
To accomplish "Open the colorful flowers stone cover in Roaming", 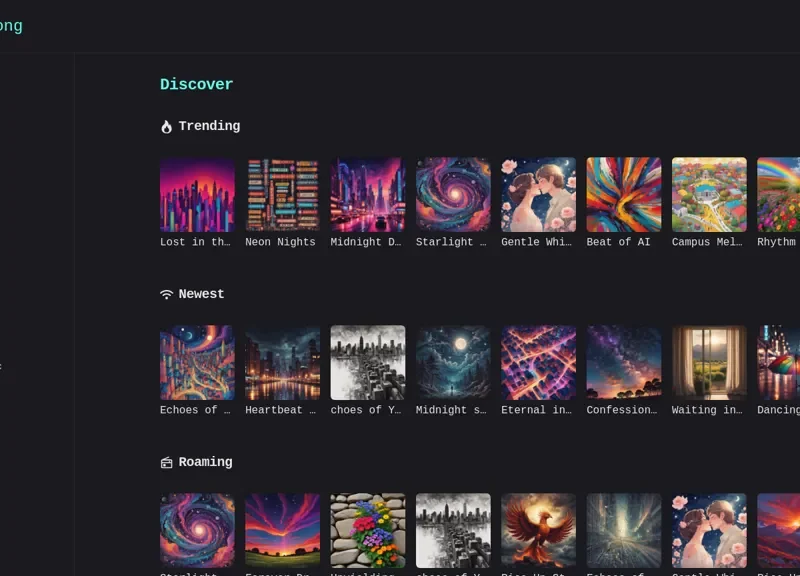I will [x=367, y=530].
